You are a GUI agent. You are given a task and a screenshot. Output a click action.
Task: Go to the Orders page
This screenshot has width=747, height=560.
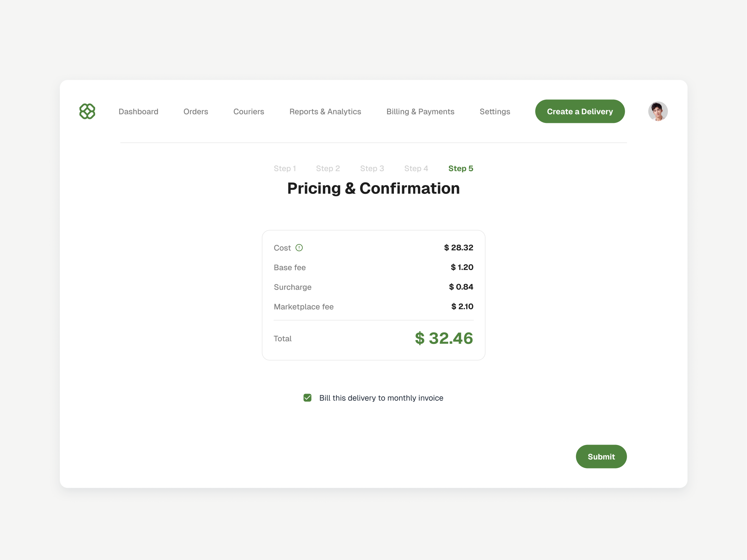[195, 111]
